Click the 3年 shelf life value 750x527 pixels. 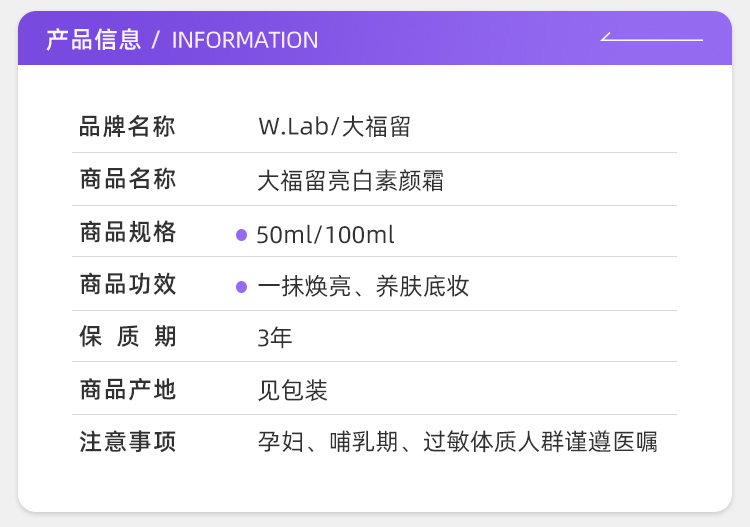[x=275, y=338]
